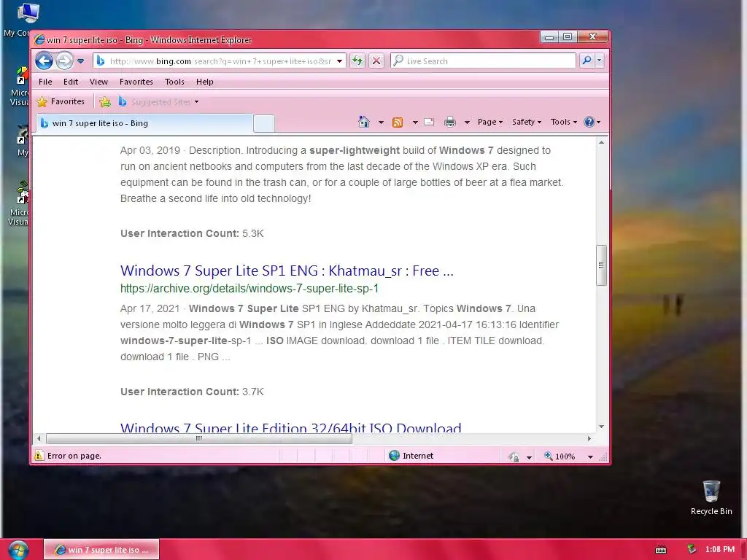This screenshot has height=560, width=747.
Task: Expand the address bar URL history dropdown
Action: pos(339,61)
